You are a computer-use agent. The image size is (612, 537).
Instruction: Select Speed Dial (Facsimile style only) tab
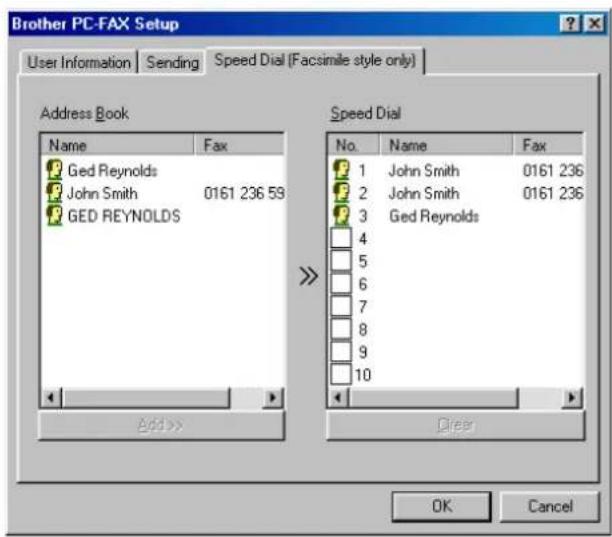(x=315, y=60)
